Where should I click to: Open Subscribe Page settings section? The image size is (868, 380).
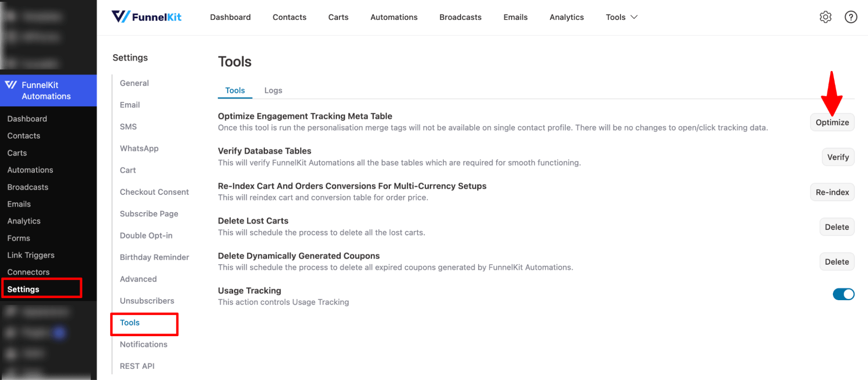tap(149, 213)
